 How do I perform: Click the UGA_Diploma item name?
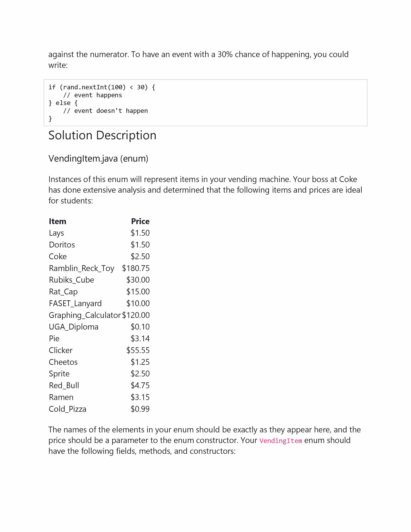73,327
